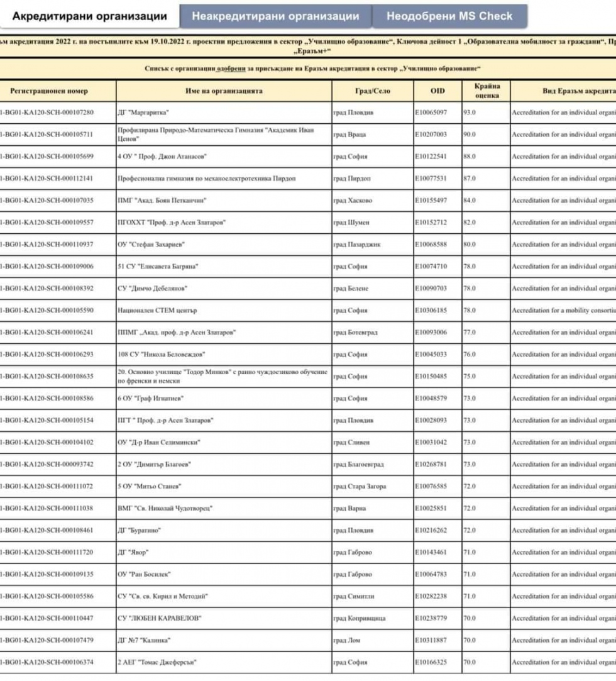Open the Неакредитирани организации tab
Screen dimensions: 616x681
pyautogui.click(x=276, y=16)
